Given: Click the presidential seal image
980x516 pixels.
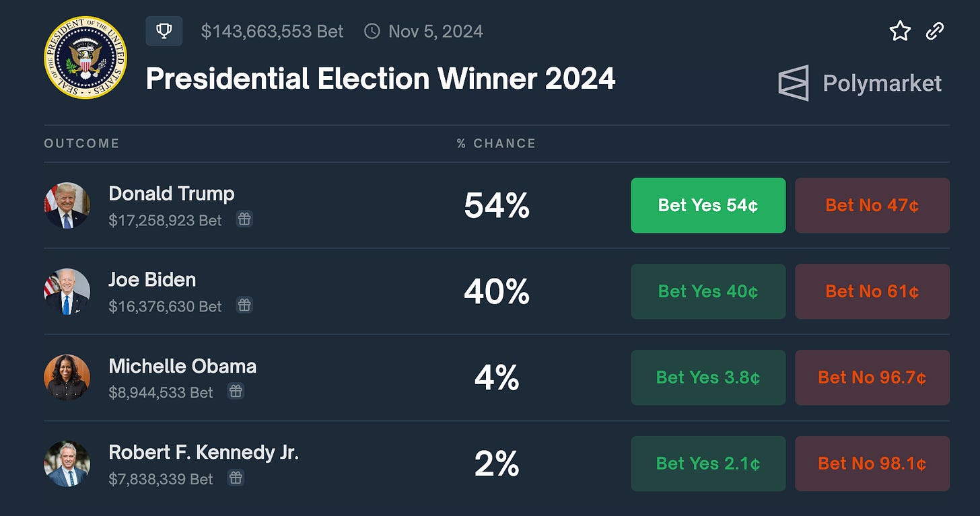Looking at the screenshot, I should [85, 58].
